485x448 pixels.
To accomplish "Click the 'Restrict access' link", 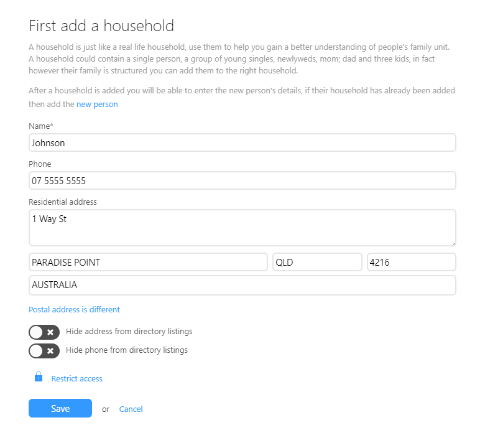I will pyautogui.click(x=76, y=378).
